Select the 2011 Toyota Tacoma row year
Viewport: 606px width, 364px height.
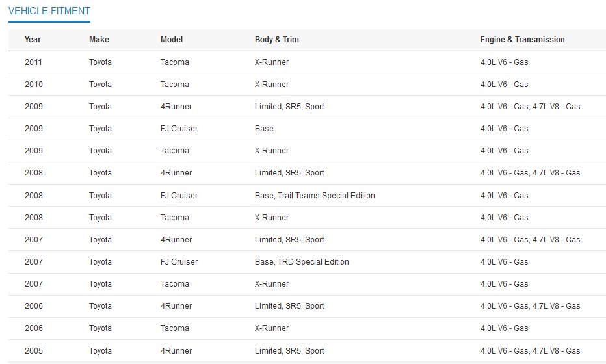pyautogui.click(x=33, y=62)
